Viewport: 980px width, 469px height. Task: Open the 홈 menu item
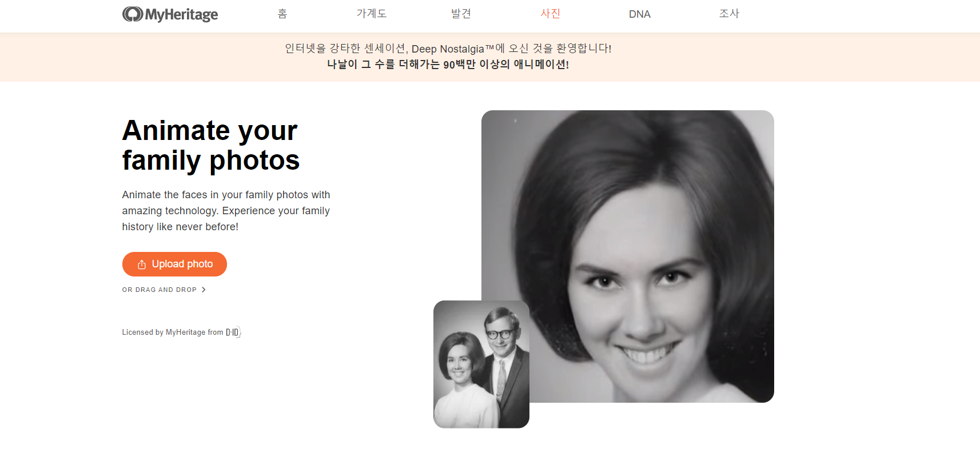point(282,14)
